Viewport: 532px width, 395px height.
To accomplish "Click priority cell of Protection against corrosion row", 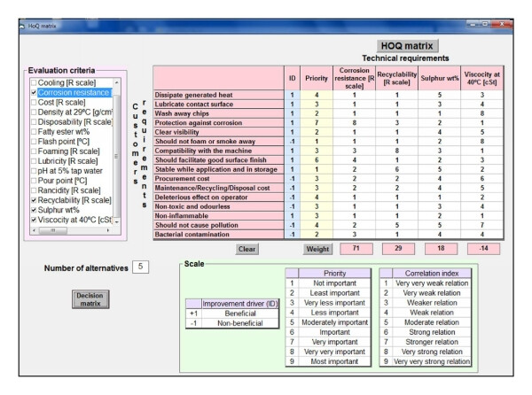I will pyautogui.click(x=317, y=123).
